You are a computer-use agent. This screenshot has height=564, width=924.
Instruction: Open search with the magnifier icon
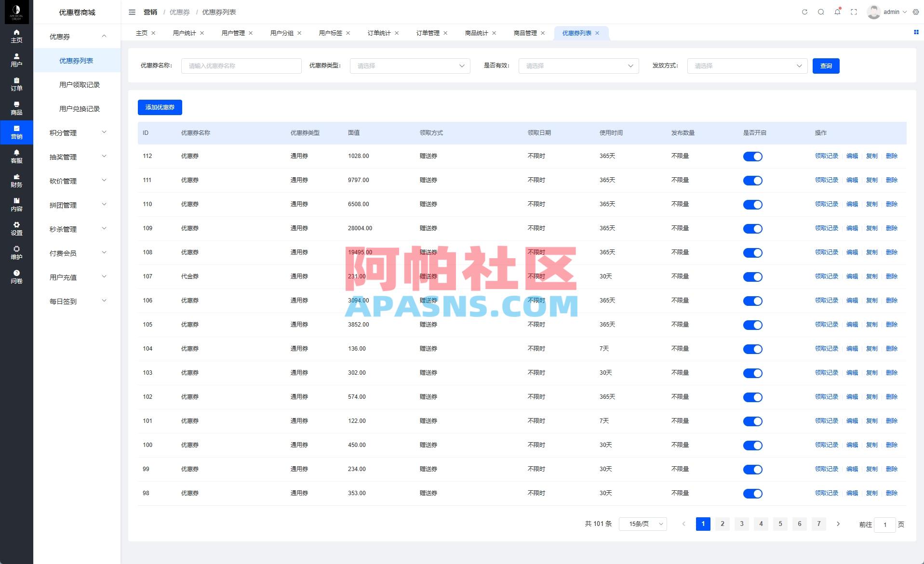coord(820,12)
